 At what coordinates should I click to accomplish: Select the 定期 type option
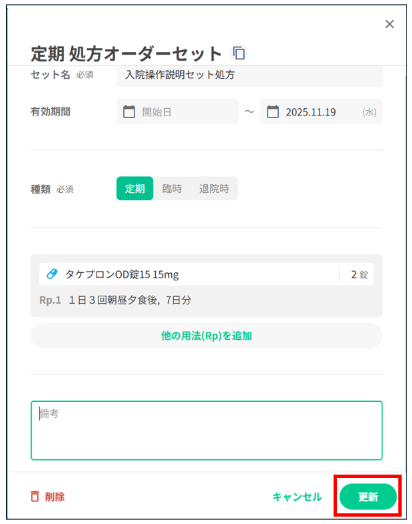tap(135, 188)
